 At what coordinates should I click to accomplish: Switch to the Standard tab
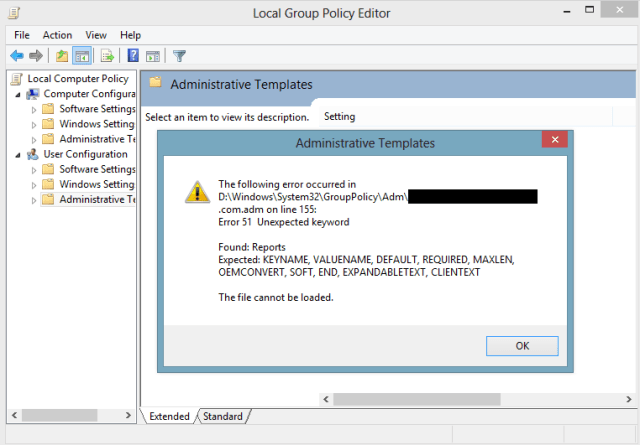(x=222, y=416)
